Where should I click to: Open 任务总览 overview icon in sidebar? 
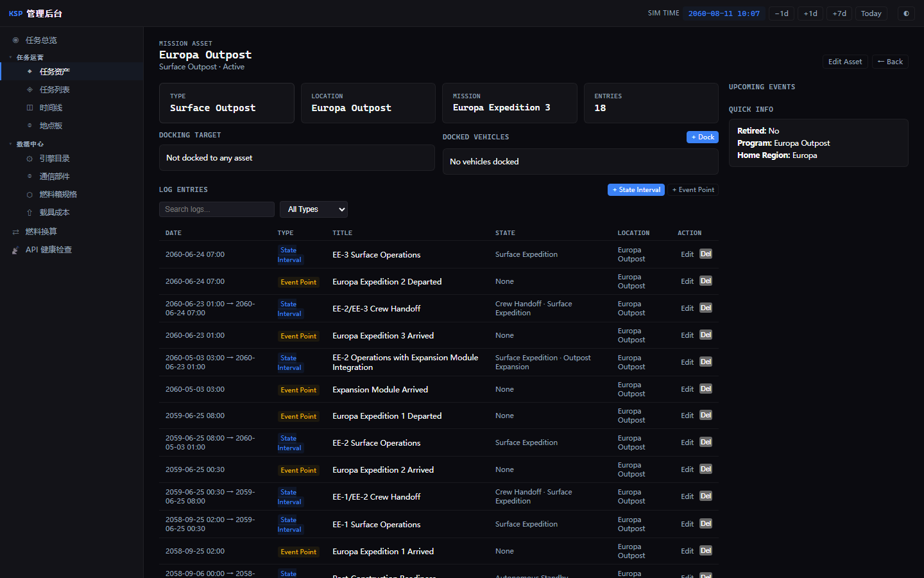(16, 40)
